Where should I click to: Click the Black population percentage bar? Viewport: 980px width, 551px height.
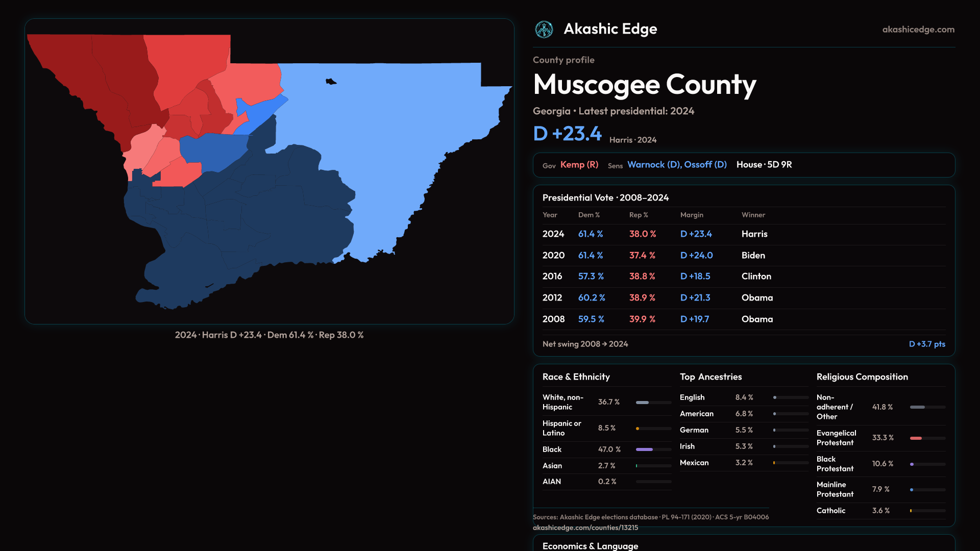pos(644,449)
